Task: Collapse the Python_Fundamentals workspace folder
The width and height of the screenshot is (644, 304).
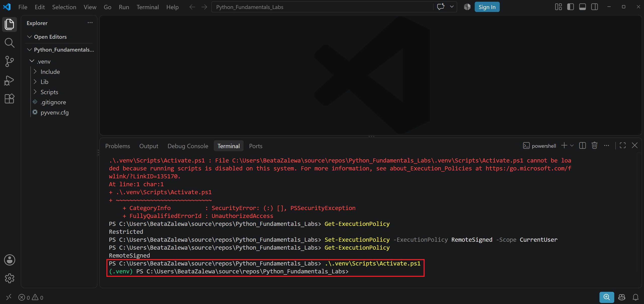Action: (60, 50)
